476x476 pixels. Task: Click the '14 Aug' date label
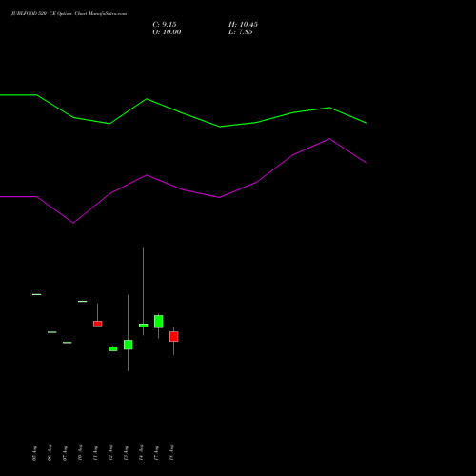coord(141,453)
